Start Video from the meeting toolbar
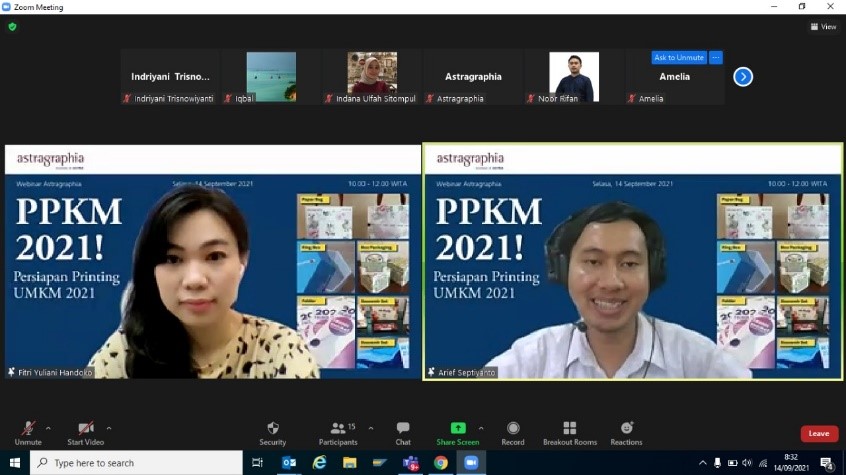Viewport: 846px width, 475px height. coord(85,433)
